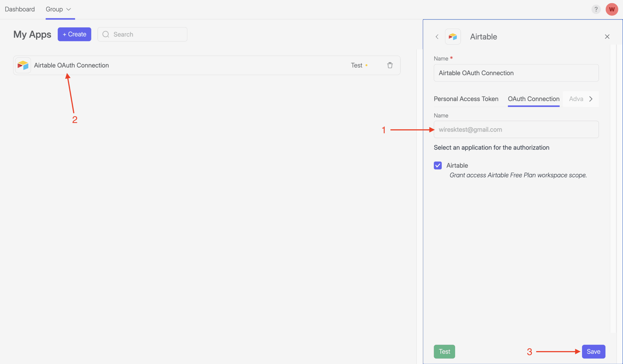
Task: Click the Airtable logo in the panel header
Action: (x=453, y=37)
